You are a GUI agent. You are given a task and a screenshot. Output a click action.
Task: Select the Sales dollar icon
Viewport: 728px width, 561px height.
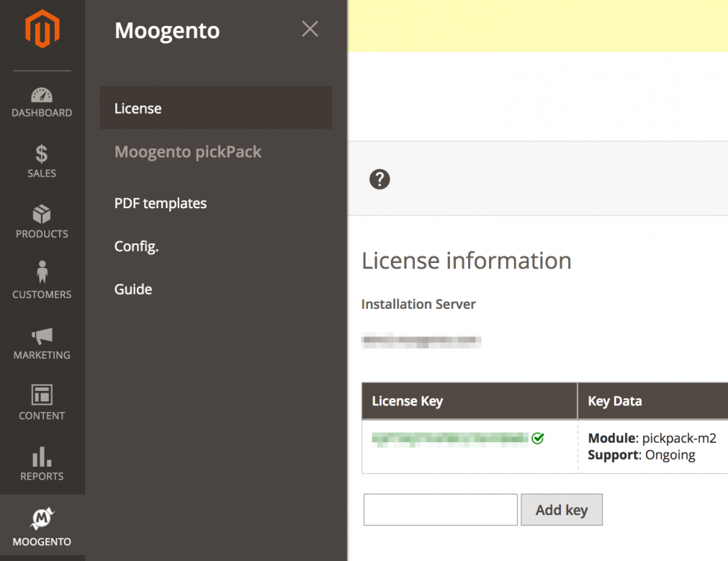pyautogui.click(x=41, y=153)
